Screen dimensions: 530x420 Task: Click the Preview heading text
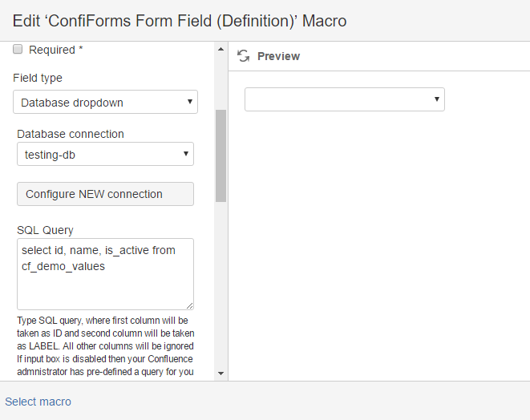278,56
